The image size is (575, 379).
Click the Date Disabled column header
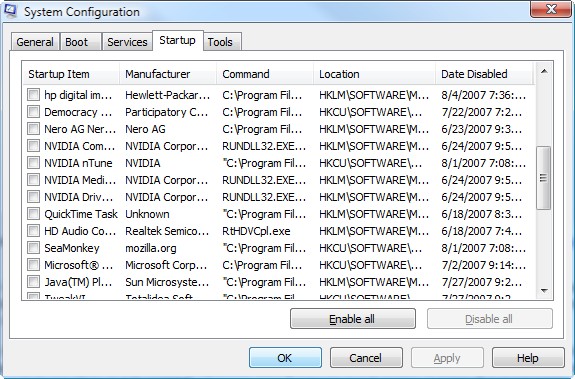[x=484, y=74]
